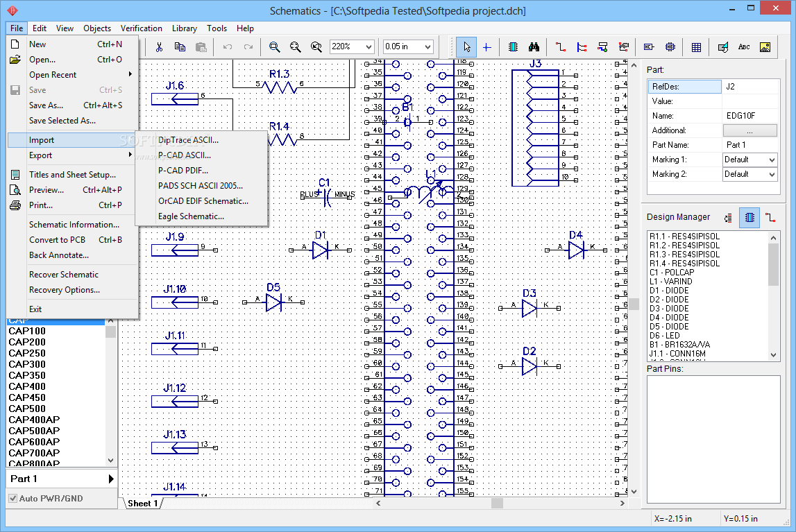The width and height of the screenshot is (796, 532).
Task: Click the Cut scissors icon
Action: 159,47
